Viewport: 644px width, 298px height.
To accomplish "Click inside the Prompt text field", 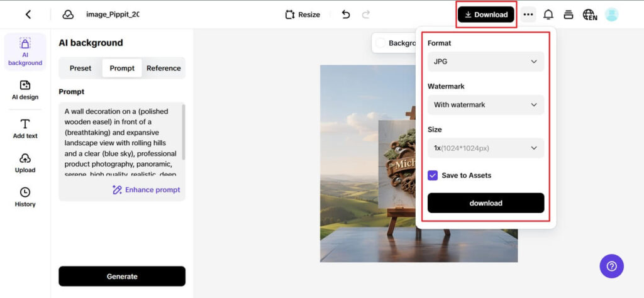I will (119, 141).
